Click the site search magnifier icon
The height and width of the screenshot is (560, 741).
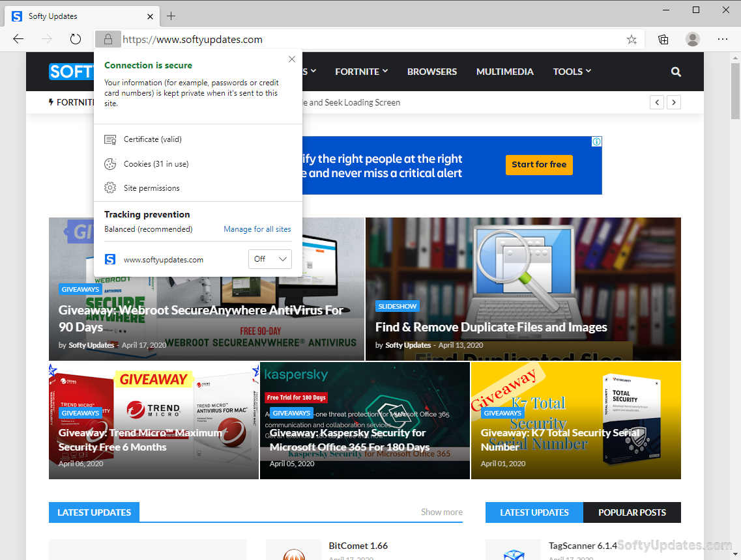[676, 72]
